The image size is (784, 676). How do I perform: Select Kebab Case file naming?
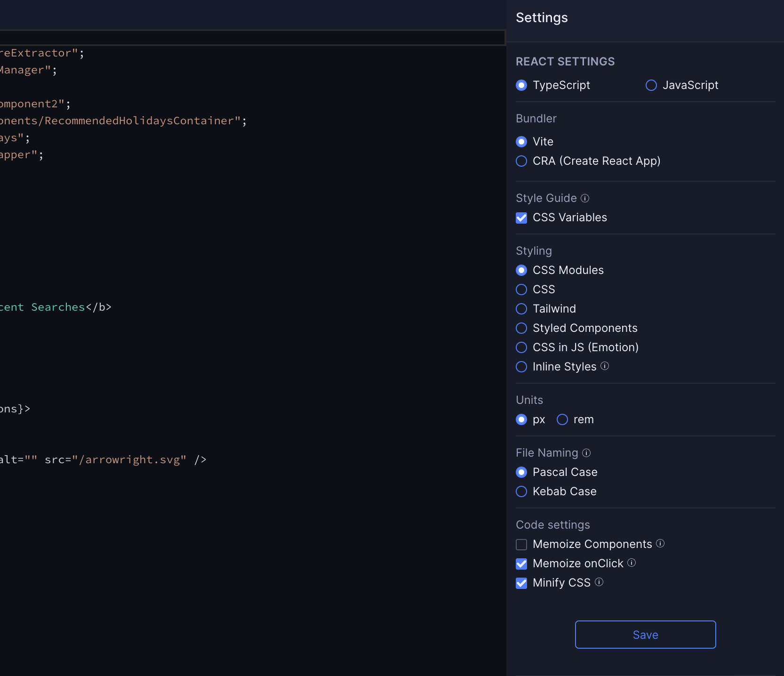(x=521, y=491)
